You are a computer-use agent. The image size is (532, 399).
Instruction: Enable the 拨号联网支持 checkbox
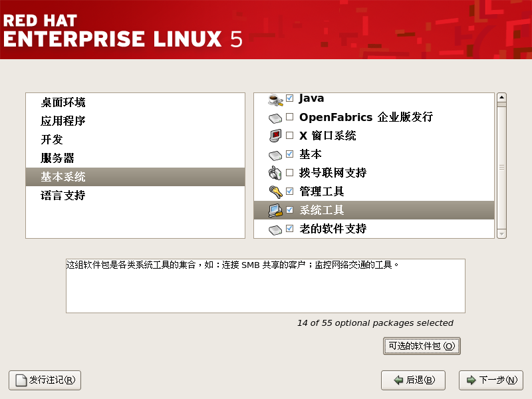(289, 173)
